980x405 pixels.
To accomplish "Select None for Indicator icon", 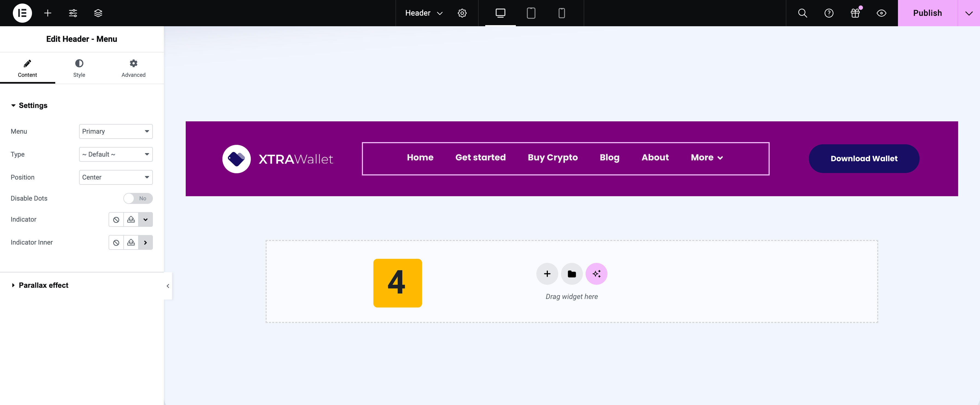I will [x=116, y=219].
